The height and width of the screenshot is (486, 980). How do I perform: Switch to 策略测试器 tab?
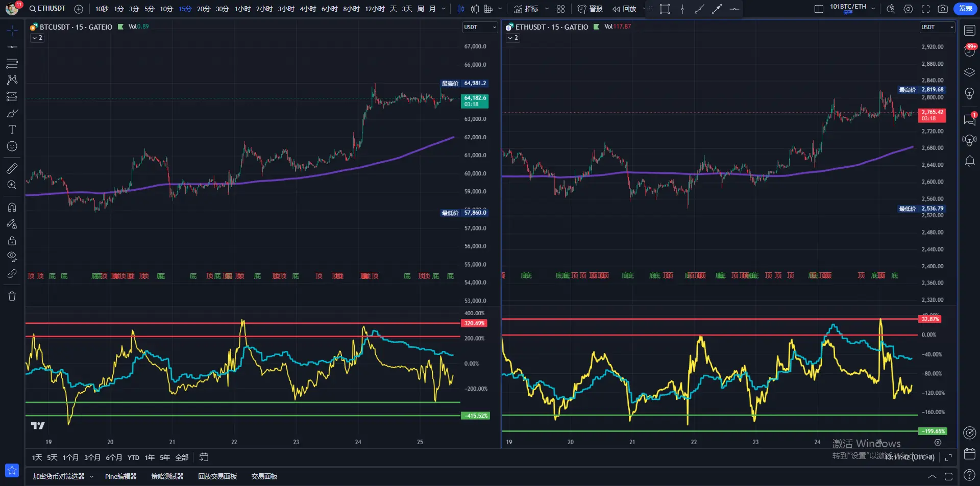pos(167,476)
